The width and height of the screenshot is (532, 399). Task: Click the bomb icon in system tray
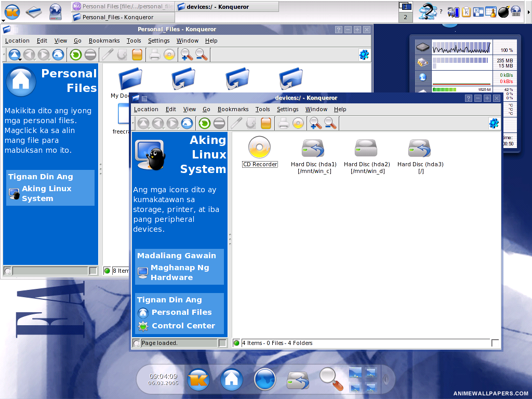pos(503,12)
